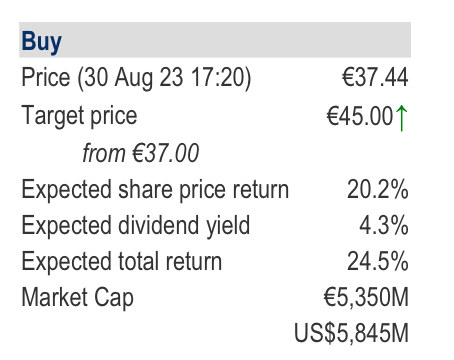Click the green upward arrow icon
This screenshot has height=360, width=454.
(402, 118)
